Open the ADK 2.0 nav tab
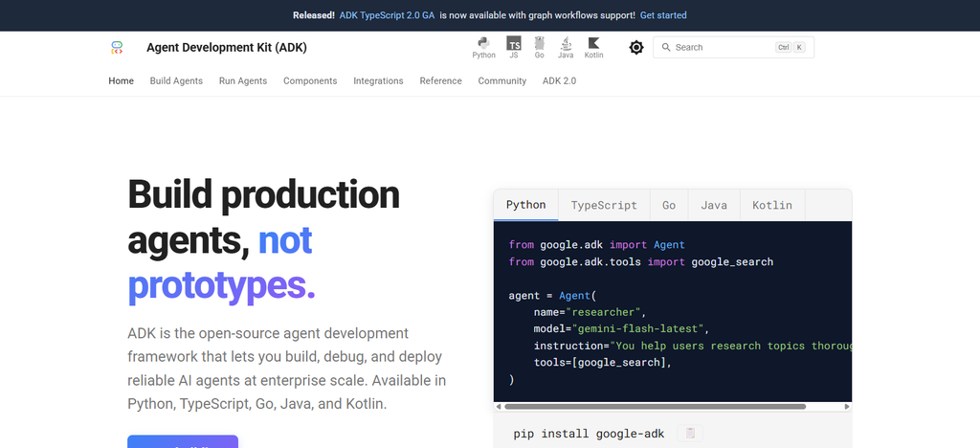Image resolution: width=980 pixels, height=448 pixels. pyautogui.click(x=559, y=80)
